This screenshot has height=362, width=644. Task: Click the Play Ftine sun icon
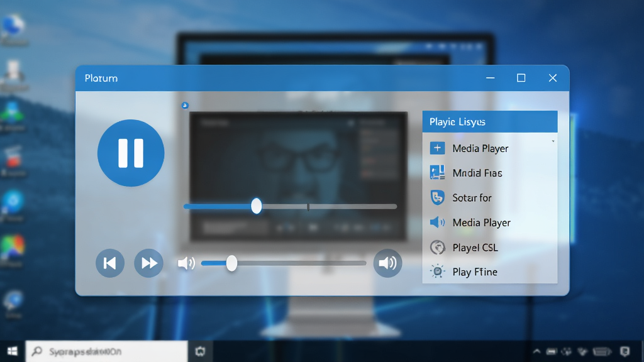pos(438,271)
